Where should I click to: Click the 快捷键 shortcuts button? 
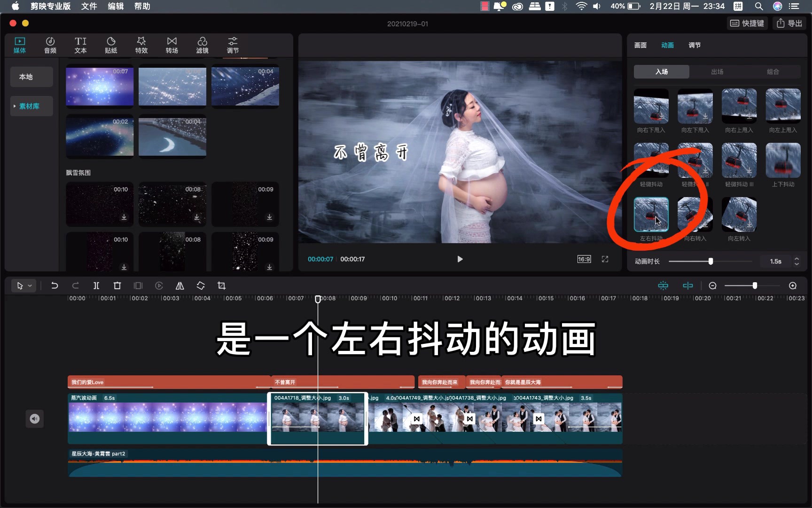(x=747, y=23)
